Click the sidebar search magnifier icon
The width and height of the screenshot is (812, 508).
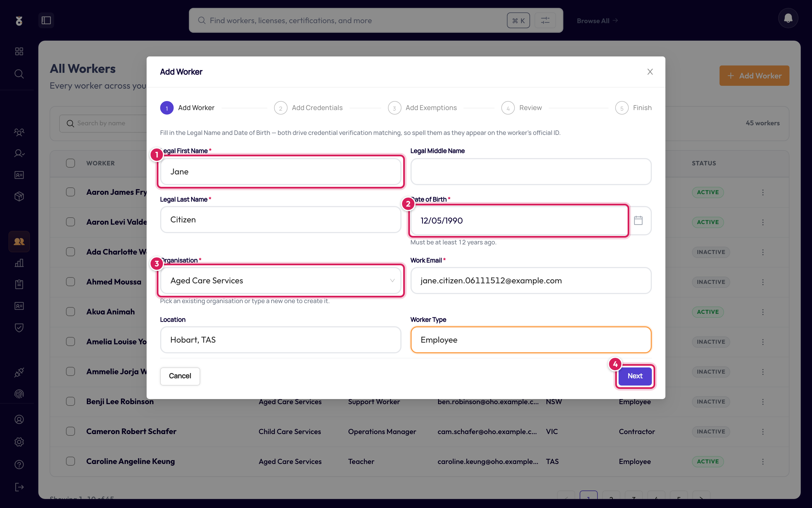point(19,74)
